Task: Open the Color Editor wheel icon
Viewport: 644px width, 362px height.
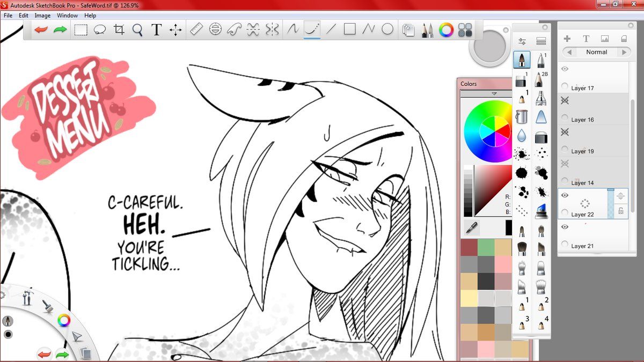Action: coord(446,30)
